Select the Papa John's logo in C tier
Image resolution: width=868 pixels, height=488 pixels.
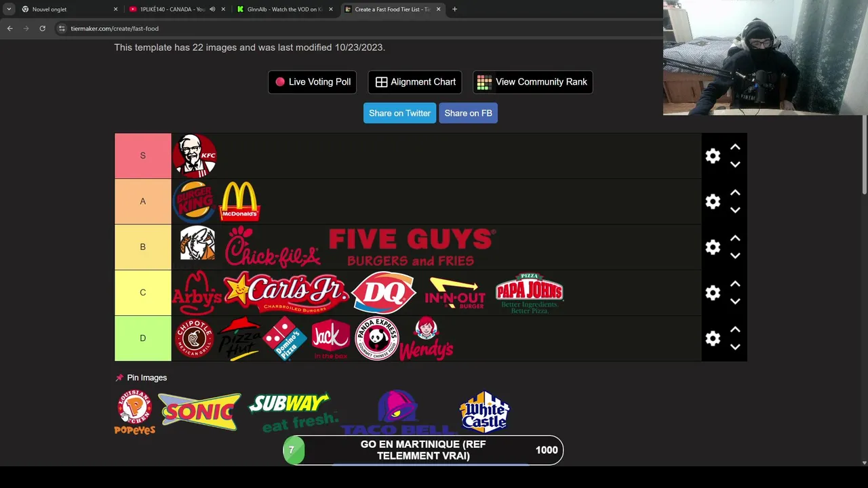[x=530, y=293]
